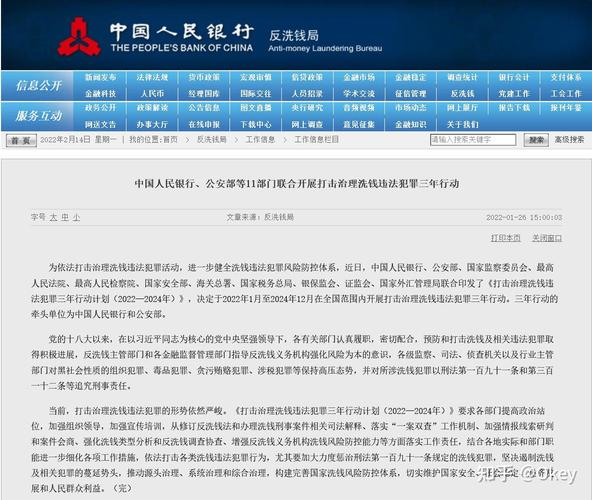The height and width of the screenshot is (500, 592).
Task: Open 工作信息栏目 breadcrumb link
Action: click(316, 140)
